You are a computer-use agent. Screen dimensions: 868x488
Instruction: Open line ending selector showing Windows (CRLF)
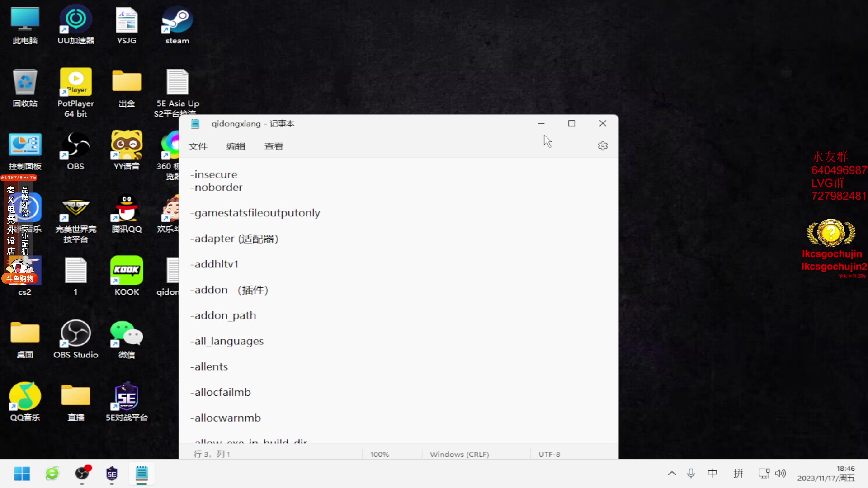[x=459, y=454]
